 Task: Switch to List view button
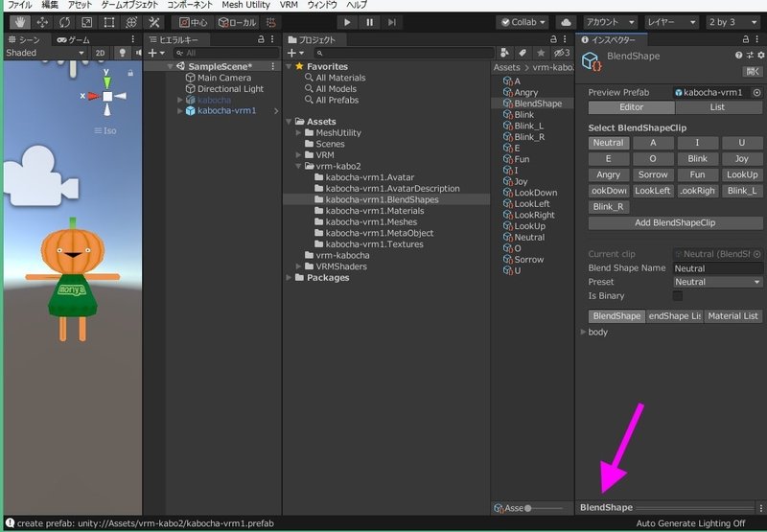click(x=717, y=107)
